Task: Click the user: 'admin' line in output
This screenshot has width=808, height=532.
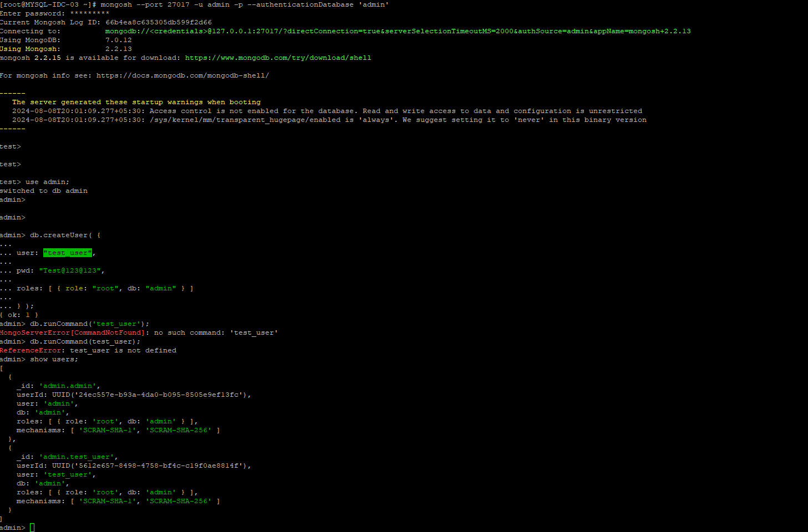Action: point(48,403)
